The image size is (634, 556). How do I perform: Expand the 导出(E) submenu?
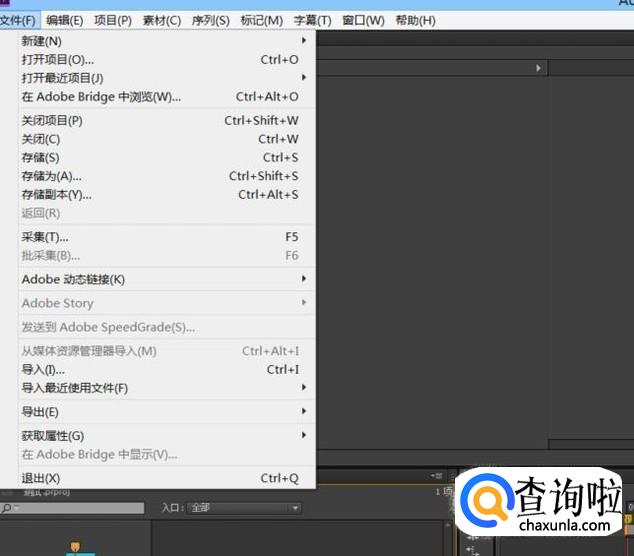[x=166, y=412]
